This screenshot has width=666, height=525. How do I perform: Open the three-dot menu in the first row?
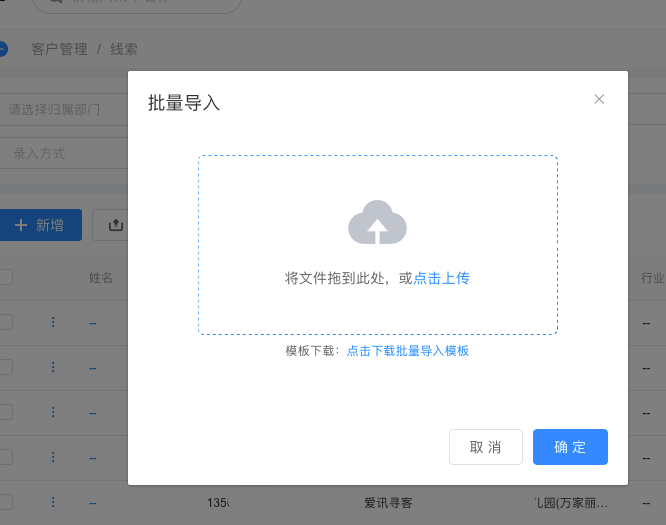(x=53, y=322)
